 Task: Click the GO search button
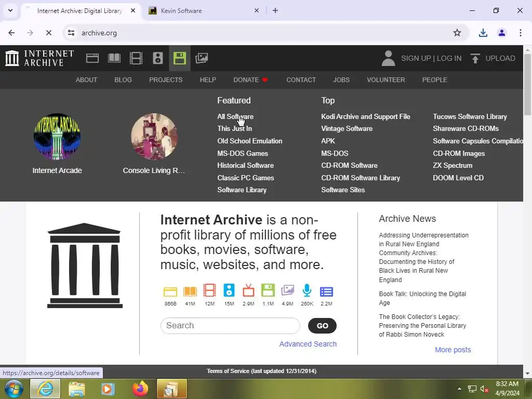(x=322, y=326)
